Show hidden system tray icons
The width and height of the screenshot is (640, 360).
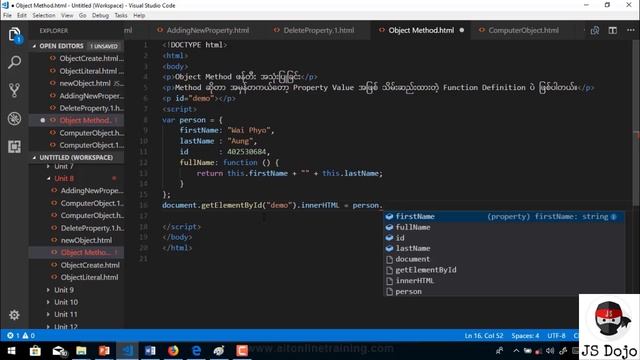516,351
